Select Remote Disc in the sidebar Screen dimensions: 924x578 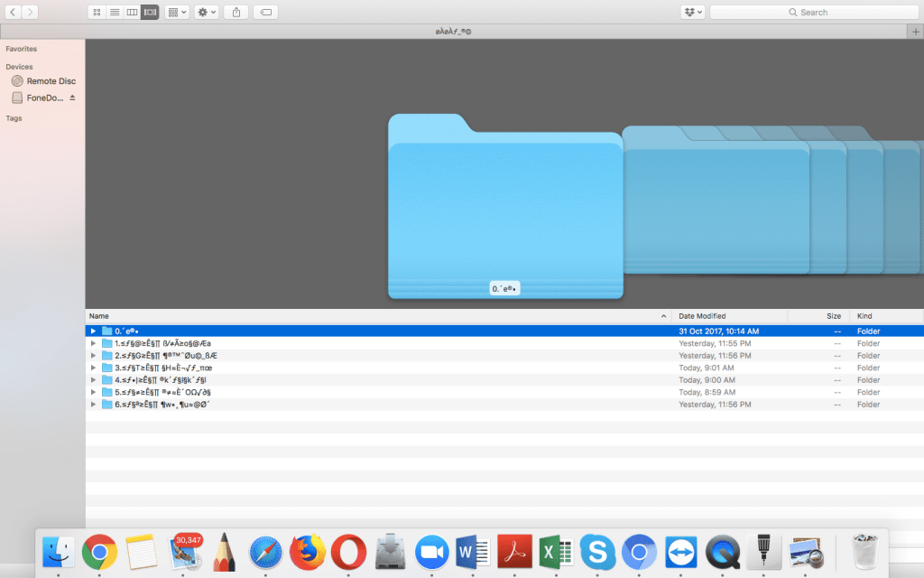coord(51,81)
